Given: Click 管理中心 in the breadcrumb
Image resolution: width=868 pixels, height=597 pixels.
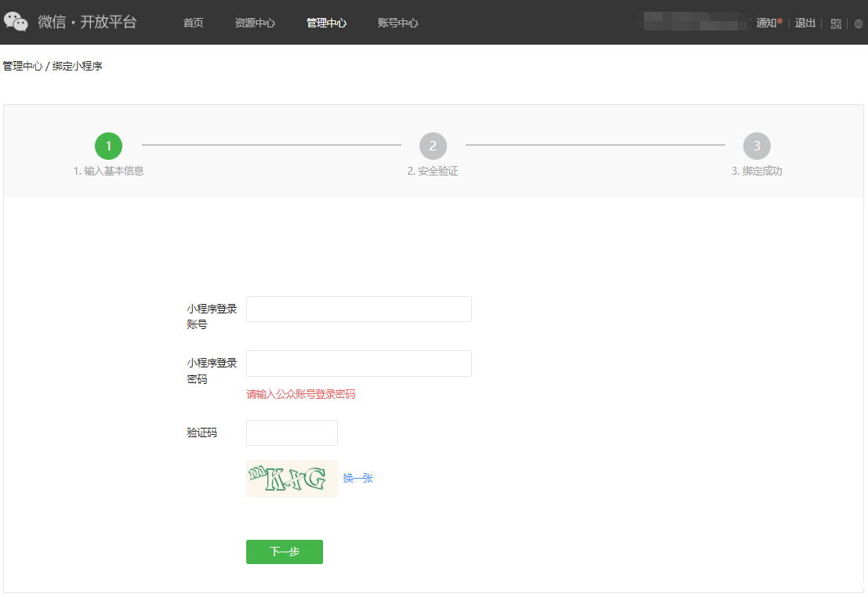Looking at the screenshot, I should pyautogui.click(x=22, y=66).
